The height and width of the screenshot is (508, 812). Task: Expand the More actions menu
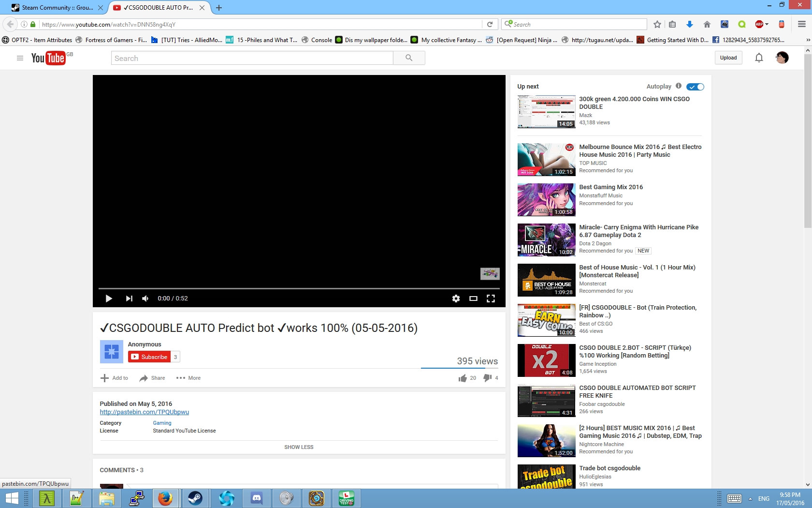tap(188, 378)
